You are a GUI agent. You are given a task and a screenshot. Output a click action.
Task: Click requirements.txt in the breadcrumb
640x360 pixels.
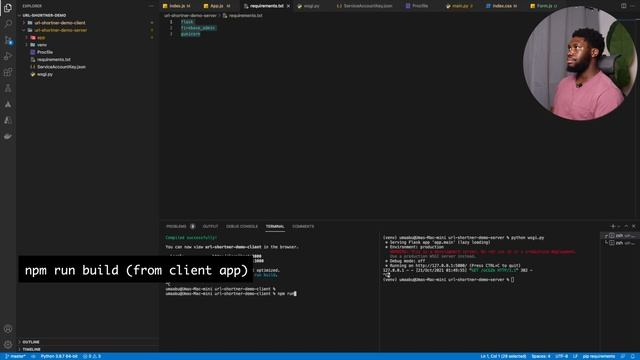click(x=246, y=16)
